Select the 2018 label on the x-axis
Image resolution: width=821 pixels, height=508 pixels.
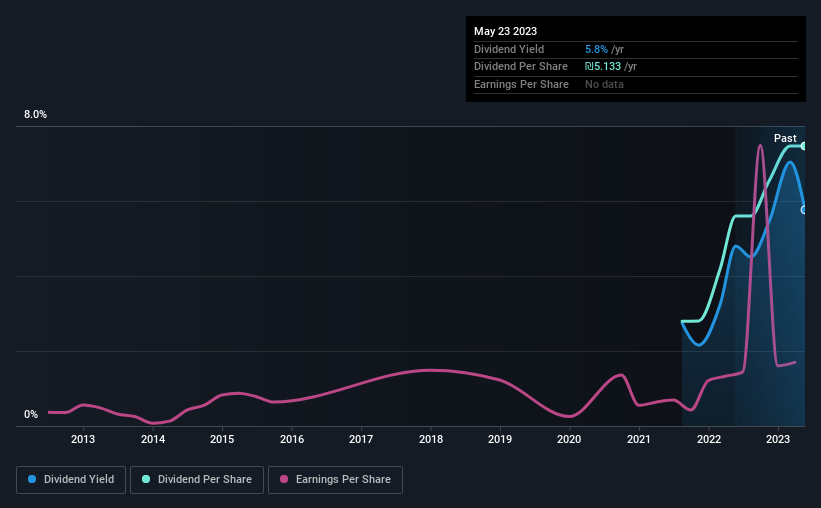click(x=431, y=439)
